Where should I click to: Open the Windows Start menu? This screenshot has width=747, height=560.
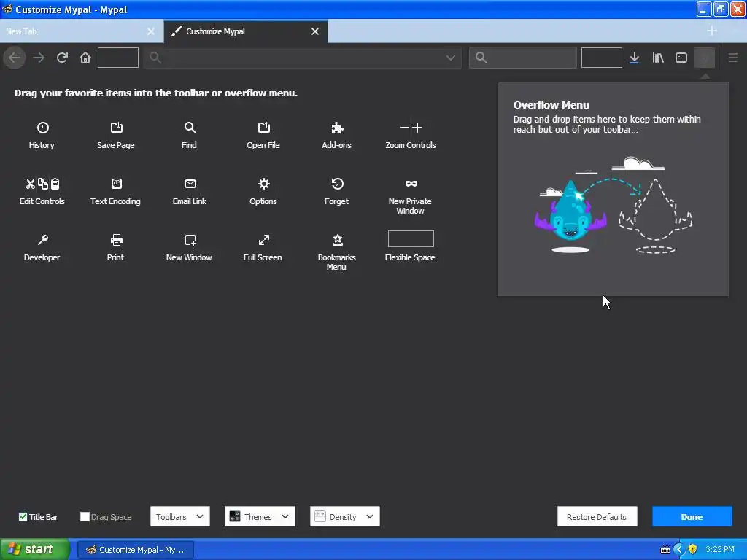pyautogui.click(x=35, y=550)
